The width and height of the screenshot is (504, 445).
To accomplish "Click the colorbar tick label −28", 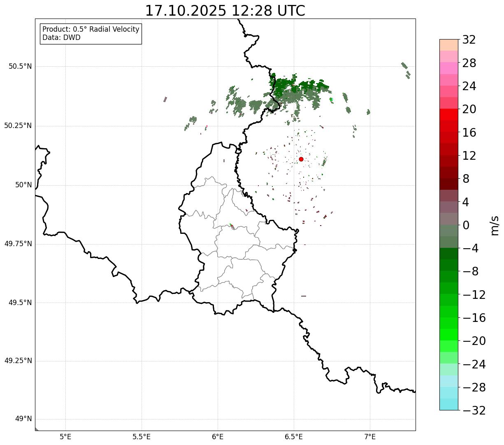I will [x=474, y=387].
